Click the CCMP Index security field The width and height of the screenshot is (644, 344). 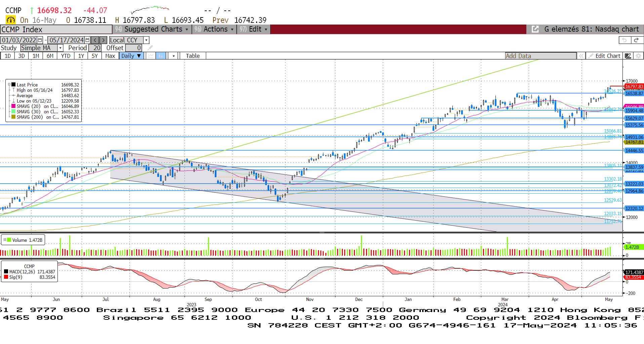click(x=56, y=29)
